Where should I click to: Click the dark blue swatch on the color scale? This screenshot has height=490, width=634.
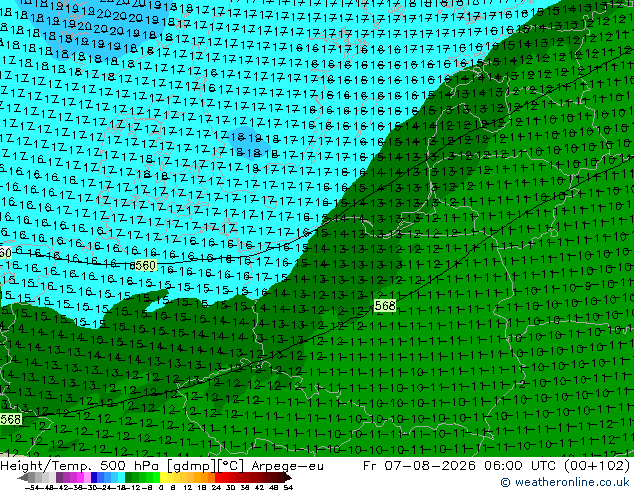click(94, 478)
